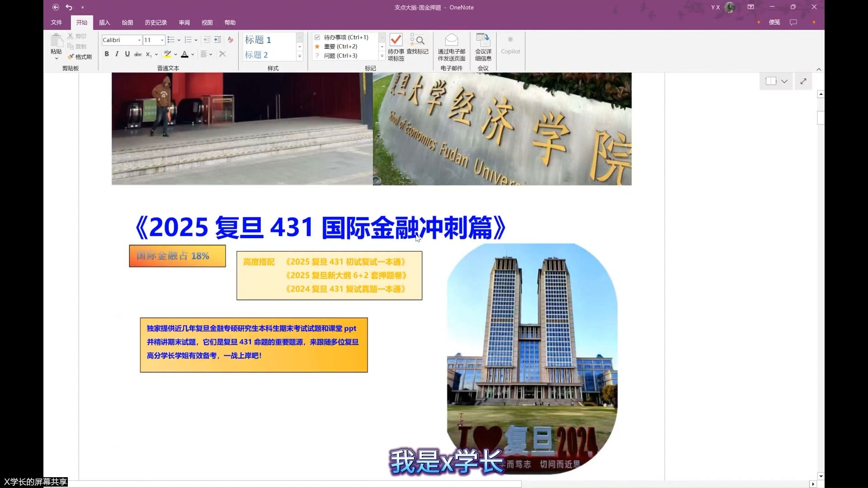Click the 复制 copy button

click(x=77, y=47)
